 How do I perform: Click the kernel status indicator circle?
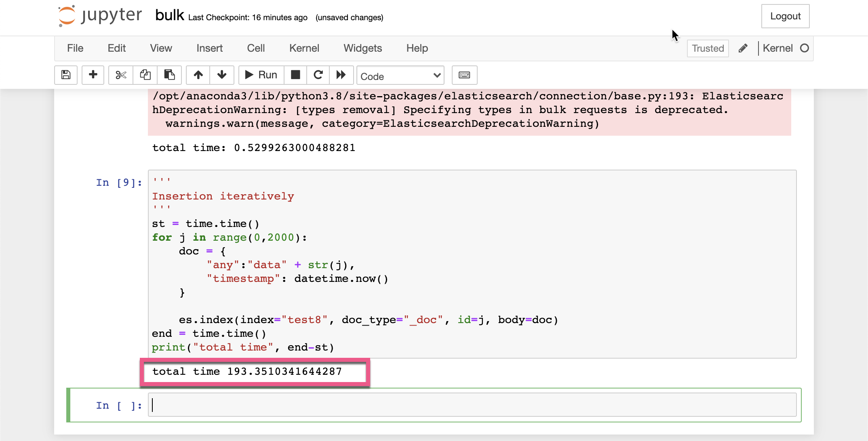[x=805, y=48]
